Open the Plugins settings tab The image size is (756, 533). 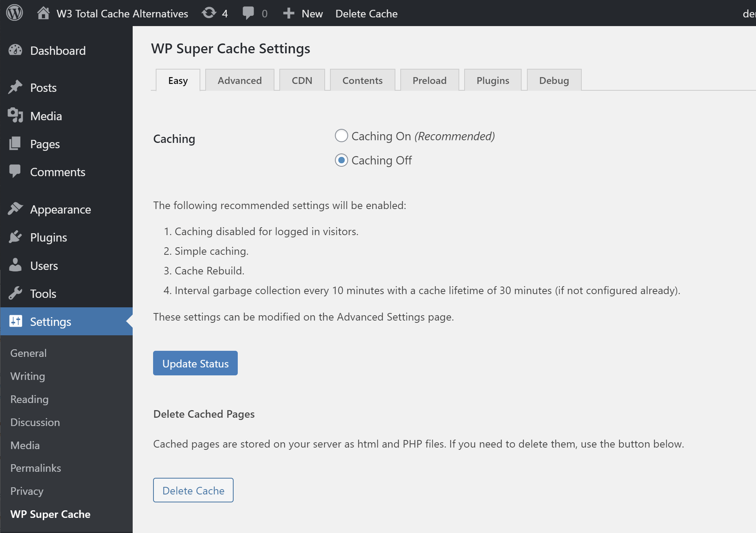(493, 80)
